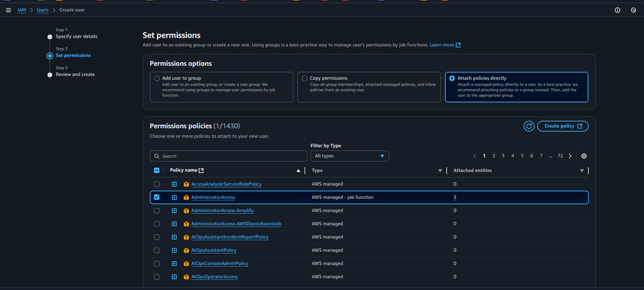Viewport: 644px width, 290px height.
Task: Check the AccessAnalyzerServiceRolePolicy checkbox
Action: [x=157, y=184]
